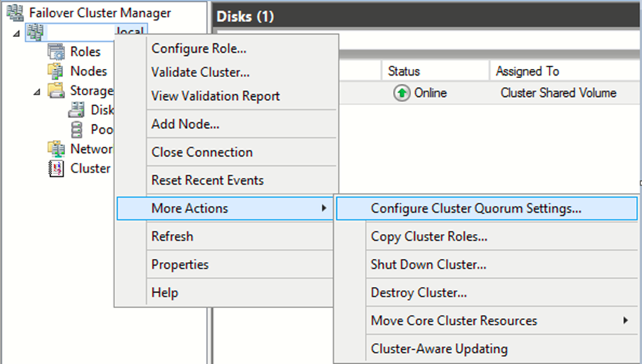Click the Roles node icon
642x364 pixels.
tap(56, 51)
